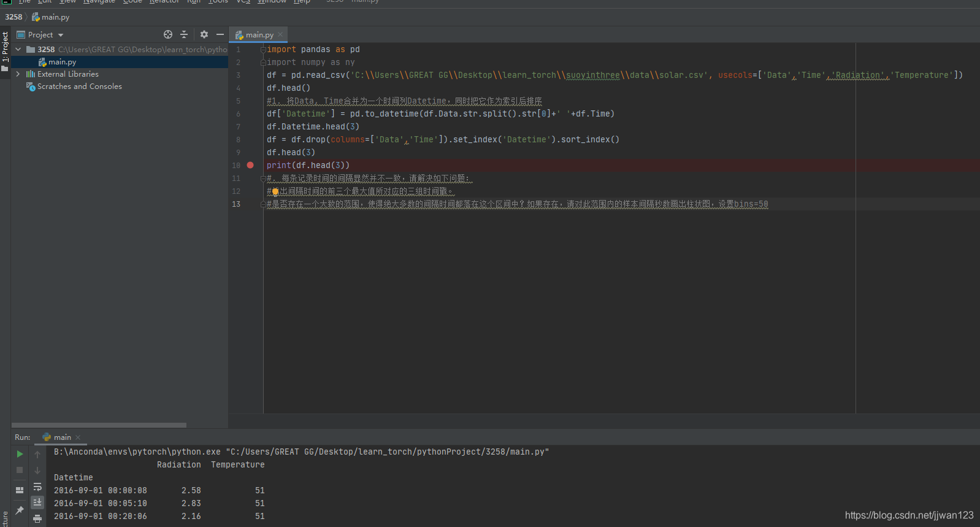
Task: Click the fold end marker on line 13
Action: pos(263,204)
